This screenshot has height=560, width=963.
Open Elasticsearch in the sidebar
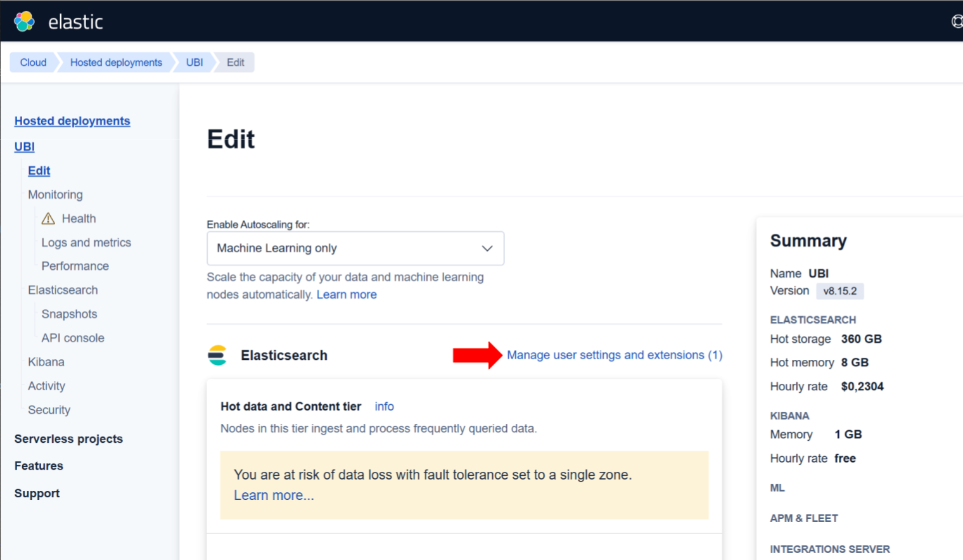63,290
